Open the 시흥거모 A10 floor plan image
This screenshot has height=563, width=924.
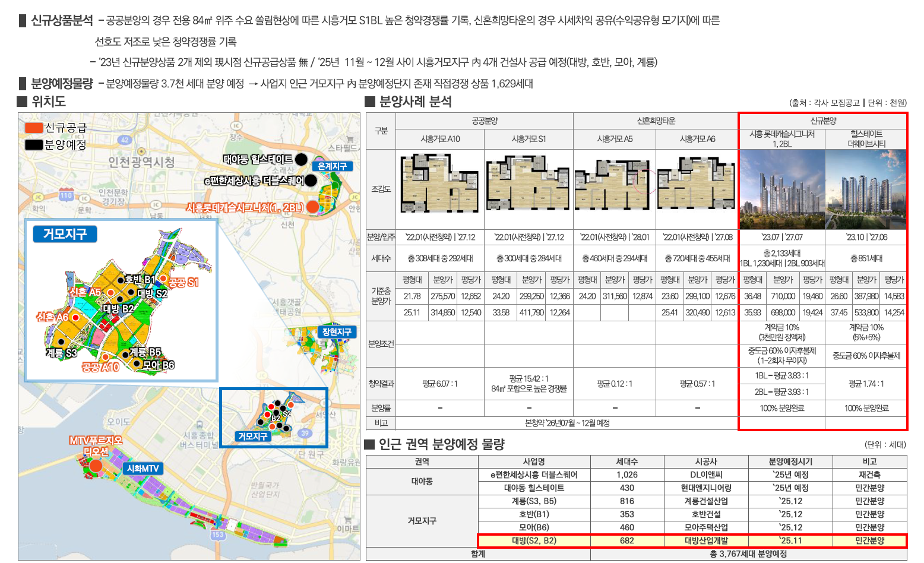[439, 184]
